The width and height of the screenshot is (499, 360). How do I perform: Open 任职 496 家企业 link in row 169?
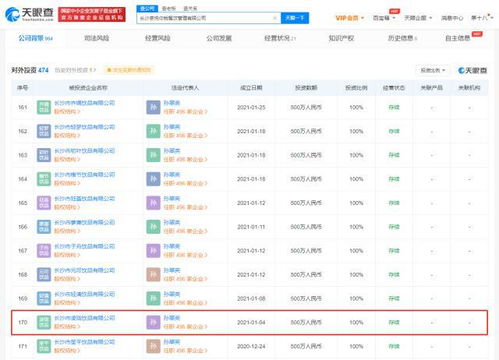point(185,303)
